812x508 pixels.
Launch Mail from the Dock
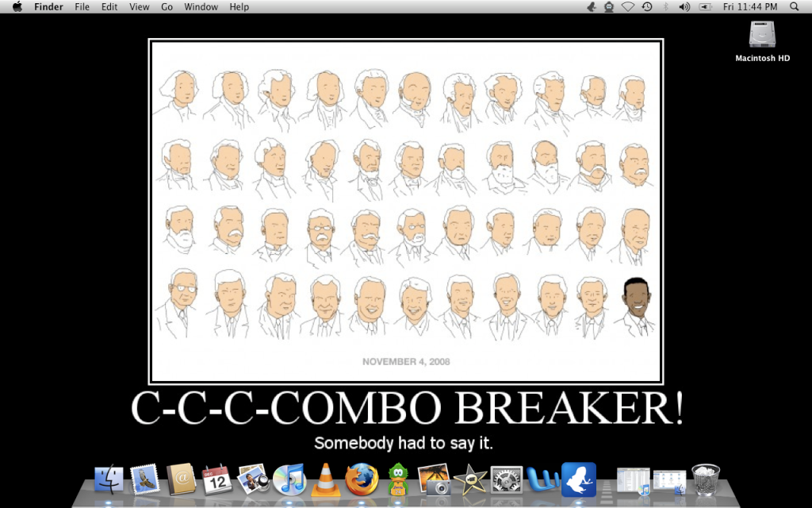click(145, 479)
